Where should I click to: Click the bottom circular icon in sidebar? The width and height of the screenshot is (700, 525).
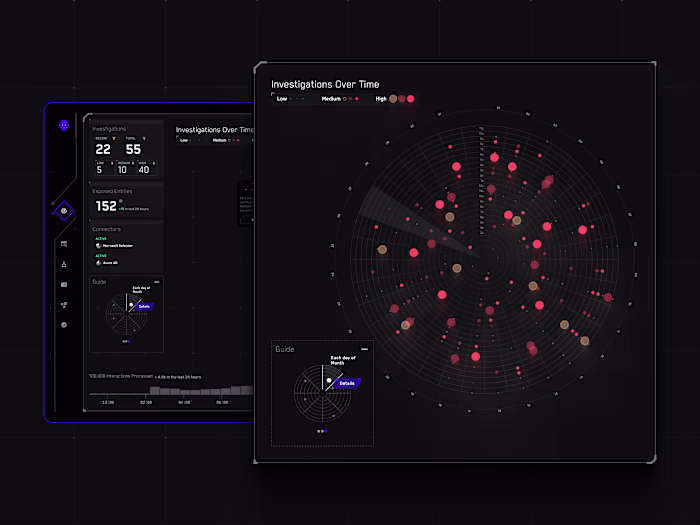(x=64, y=325)
